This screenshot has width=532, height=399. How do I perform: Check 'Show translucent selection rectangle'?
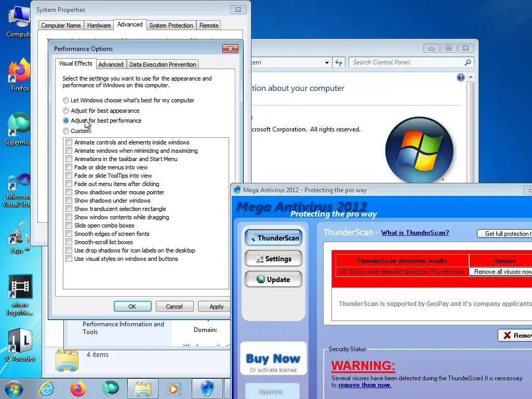point(69,209)
